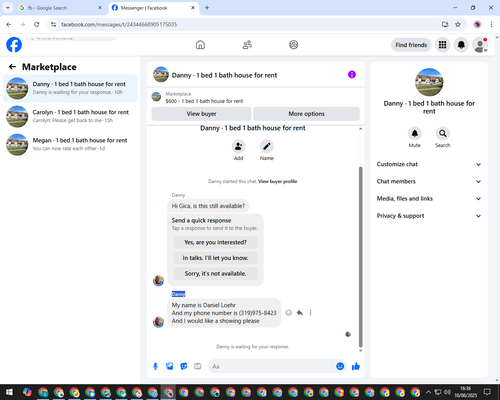Viewport: 500px width, 400px height.
Task: Open Megan conversation in Marketplace list
Action: pos(70,144)
